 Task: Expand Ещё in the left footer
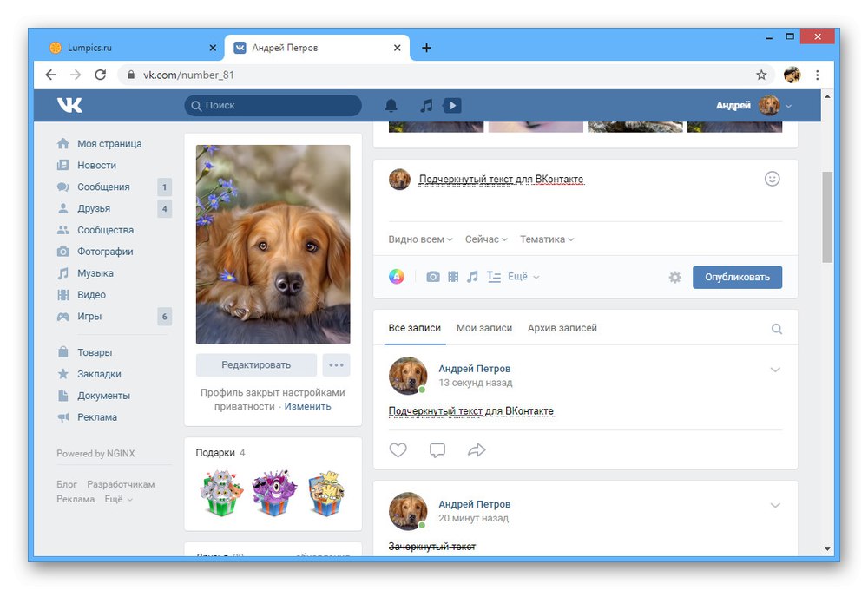(118, 499)
